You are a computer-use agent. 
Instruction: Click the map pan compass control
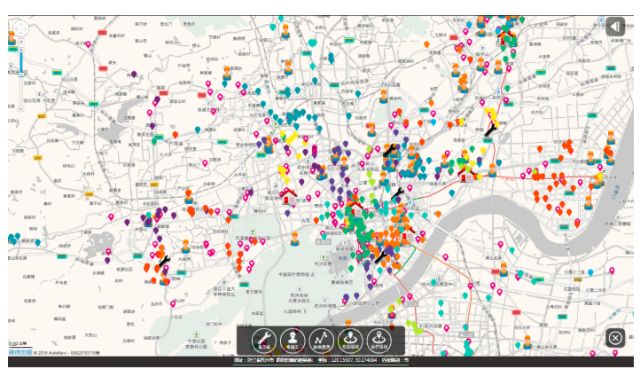coord(21,28)
